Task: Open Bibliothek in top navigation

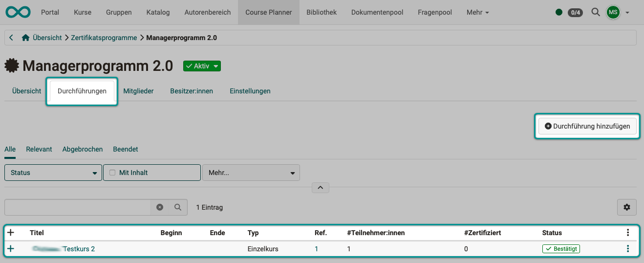Action: point(322,12)
